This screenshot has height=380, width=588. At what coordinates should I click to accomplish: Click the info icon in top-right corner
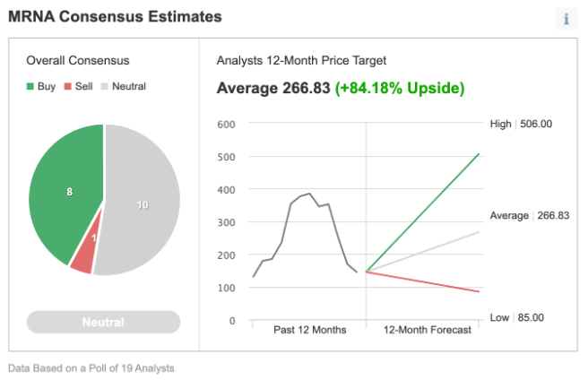tap(566, 19)
